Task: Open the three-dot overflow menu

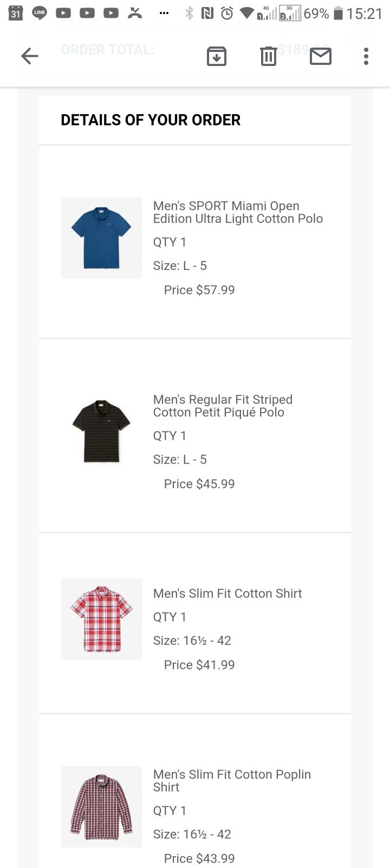Action: [366, 56]
